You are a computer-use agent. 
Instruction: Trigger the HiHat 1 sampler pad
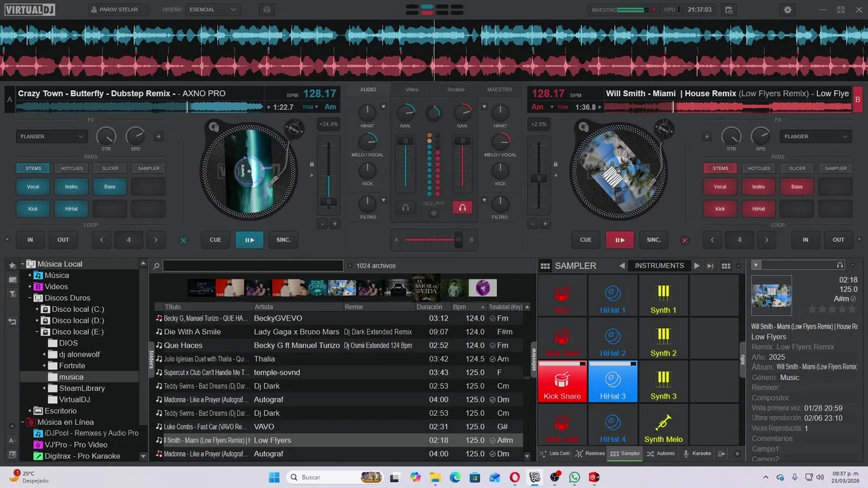[613, 296]
